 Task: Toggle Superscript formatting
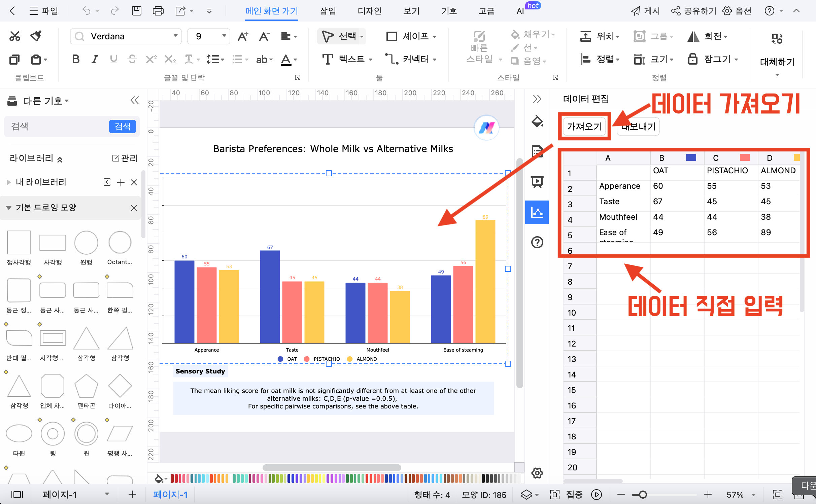pos(151,60)
